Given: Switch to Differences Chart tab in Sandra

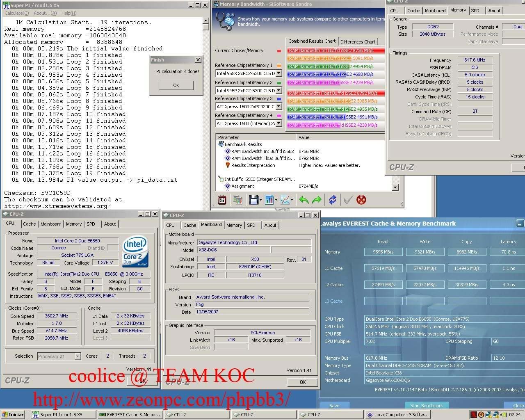Looking at the screenshot, I should click(x=358, y=41).
